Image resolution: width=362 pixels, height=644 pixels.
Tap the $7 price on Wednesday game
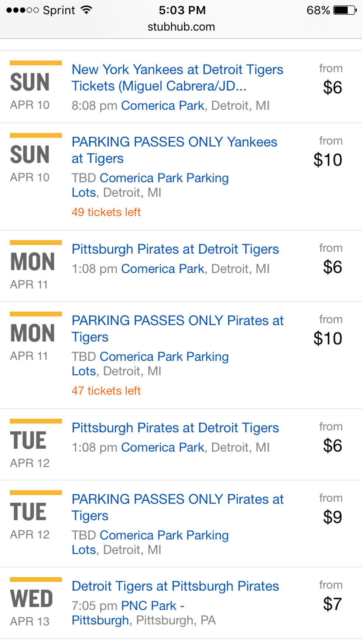332,604
